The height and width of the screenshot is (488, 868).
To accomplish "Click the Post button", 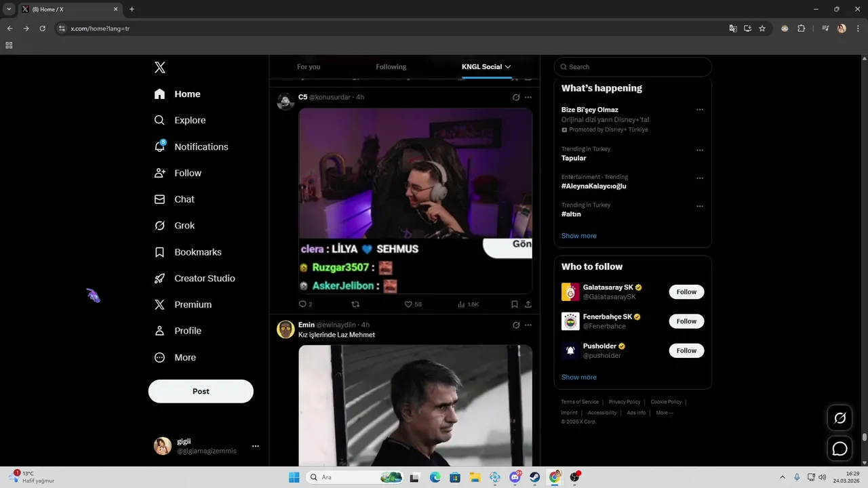I will pos(201,391).
